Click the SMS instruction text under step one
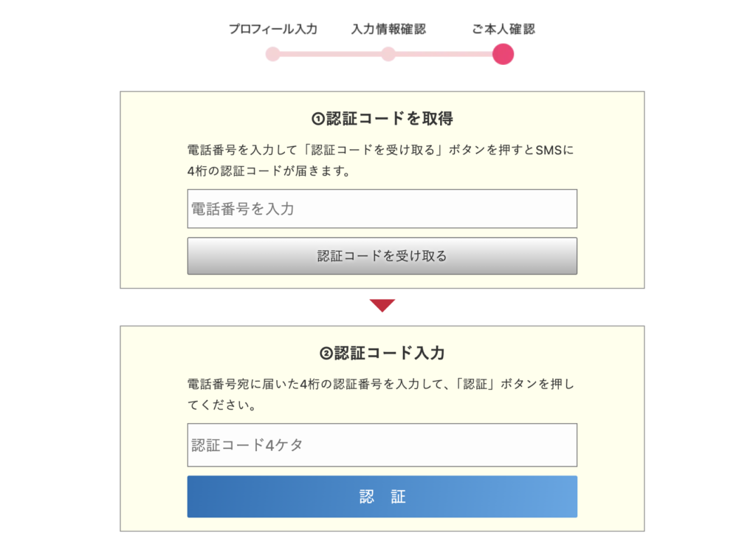 coord(380,151)
